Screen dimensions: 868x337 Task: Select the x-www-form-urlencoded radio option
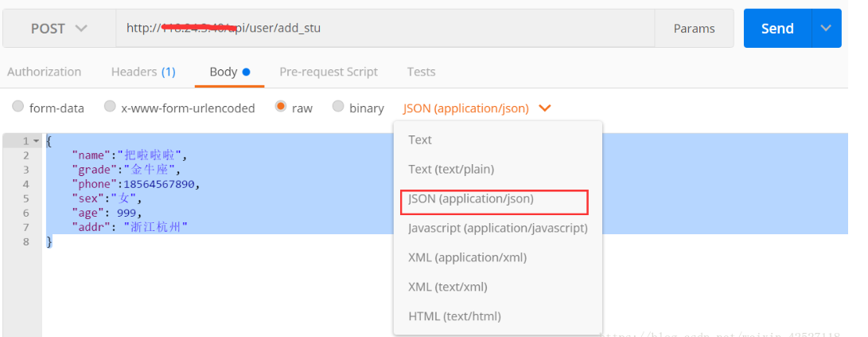110,107
